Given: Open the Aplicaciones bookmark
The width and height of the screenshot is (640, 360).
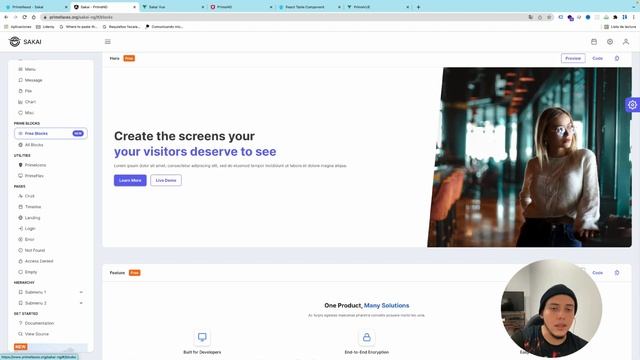Looking at the screenshot, I should click(18, 27).
